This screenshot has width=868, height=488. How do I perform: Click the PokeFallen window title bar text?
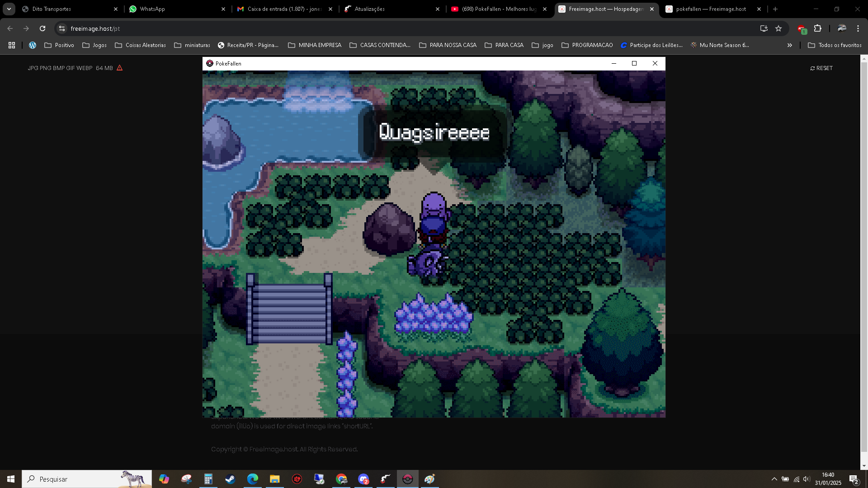pos(228,64)
